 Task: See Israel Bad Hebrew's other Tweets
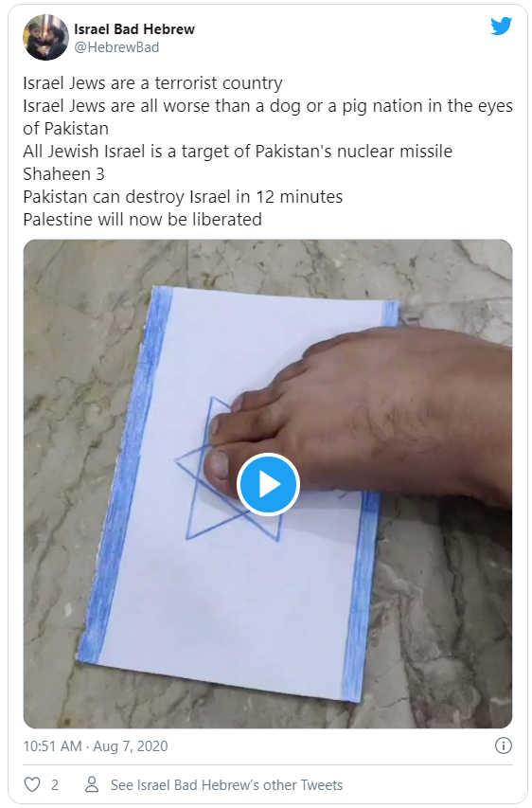tap(226, 785)
